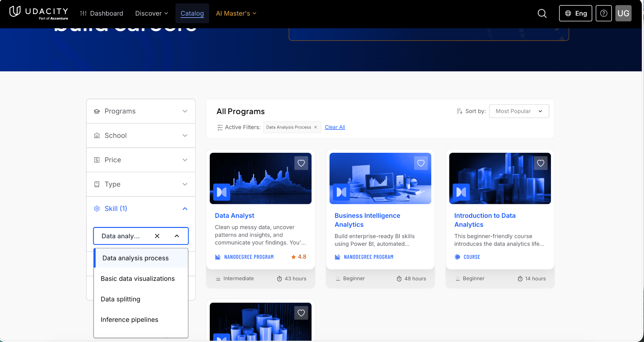The height and width of the screenshot is (342, 644).
Task: Click the Skill gear icon
Action: (x=97, y=209)
